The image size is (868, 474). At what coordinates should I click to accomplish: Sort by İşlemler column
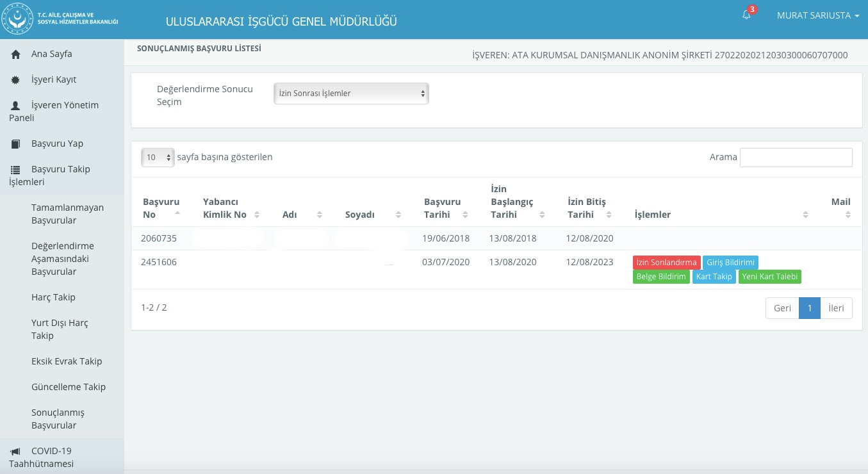pyautogui.click(x=806, y=215)
